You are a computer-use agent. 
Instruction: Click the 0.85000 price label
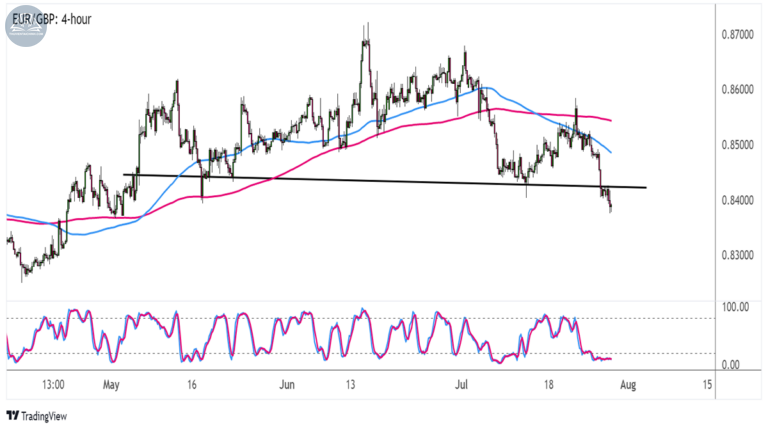tap(738, 145)
